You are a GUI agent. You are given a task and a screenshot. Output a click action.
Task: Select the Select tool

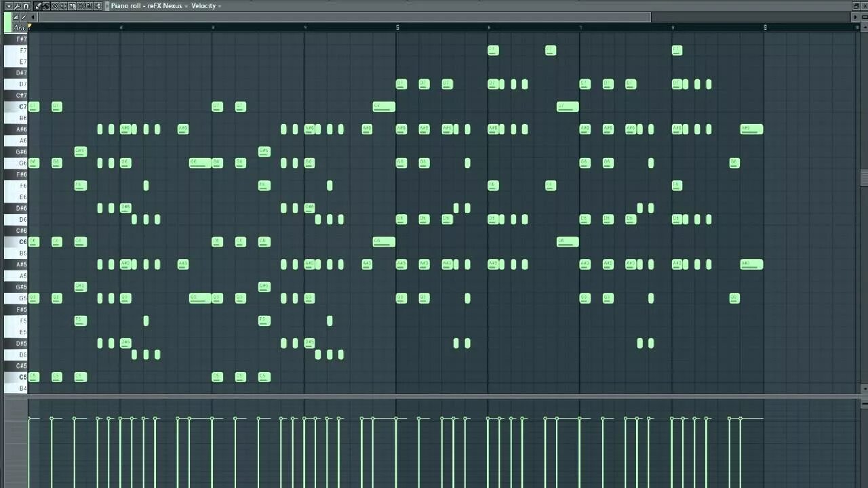tap(80, 6)
